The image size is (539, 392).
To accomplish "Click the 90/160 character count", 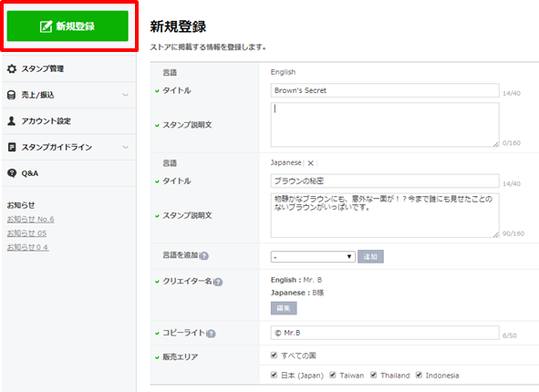I will 513,233.
